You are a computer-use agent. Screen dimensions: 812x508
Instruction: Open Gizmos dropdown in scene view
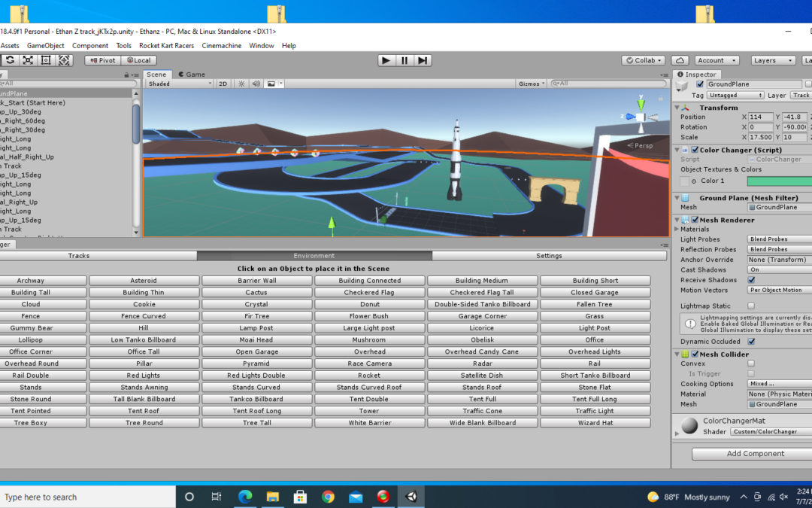click(x=532, y=84)
